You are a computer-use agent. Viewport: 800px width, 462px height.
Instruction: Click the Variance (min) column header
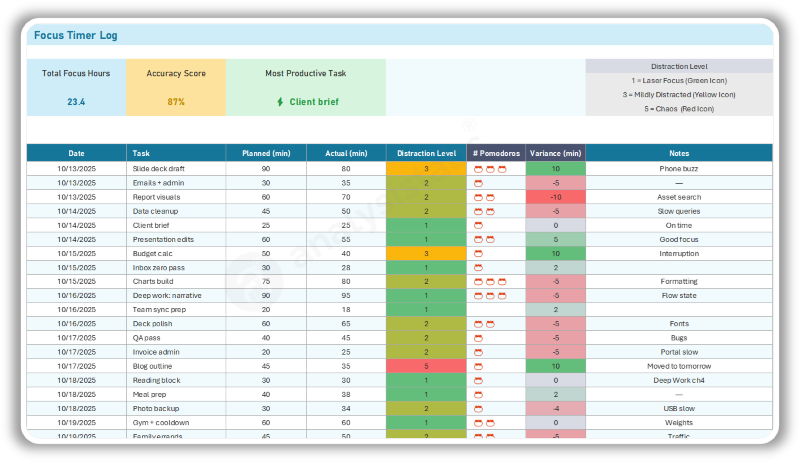click(x=555, y=153)
